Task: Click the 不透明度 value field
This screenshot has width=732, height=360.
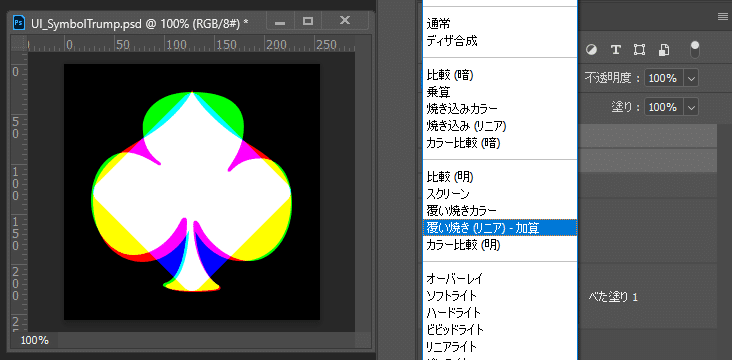Action: [664, 78]
